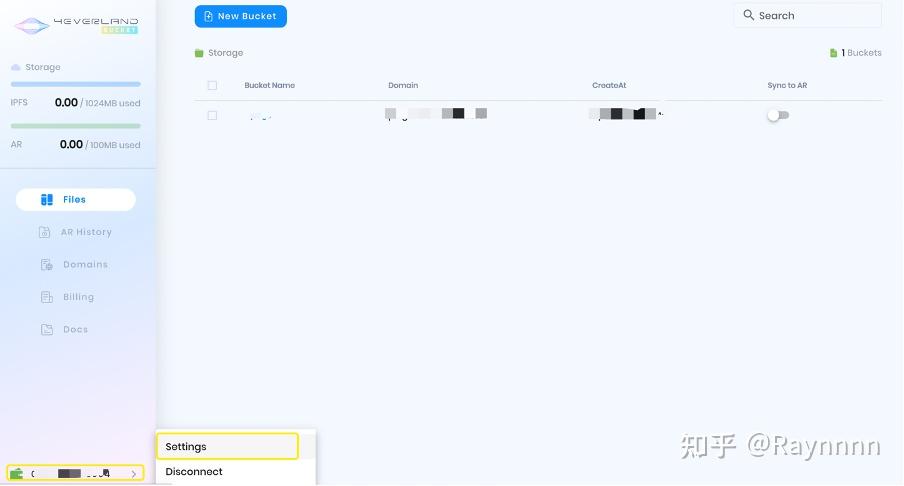Click the 4EVERLAND logo

coord(76,25)
